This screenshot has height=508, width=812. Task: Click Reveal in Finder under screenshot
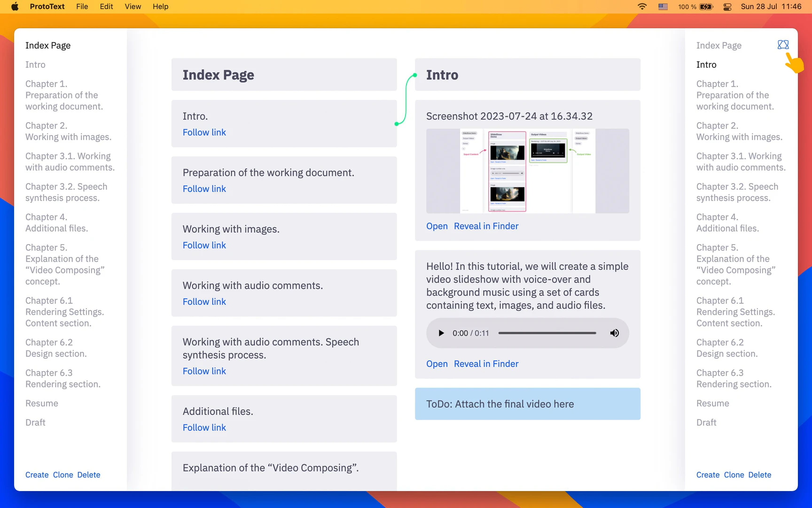(x=486, y=226)
